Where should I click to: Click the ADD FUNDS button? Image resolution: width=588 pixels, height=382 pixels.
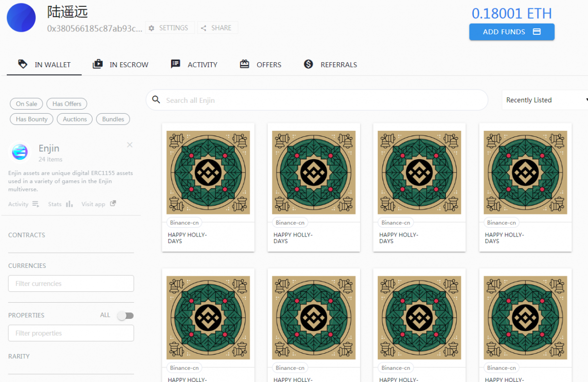512,32
